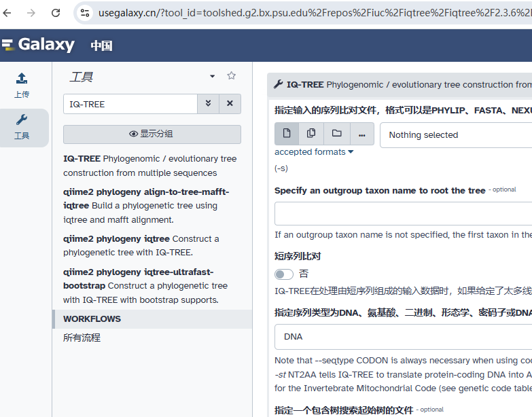Screen dimensions: 532x417
Task: Choose single dataset input icon
Action: pyautogui.click(x=287, y=134)
